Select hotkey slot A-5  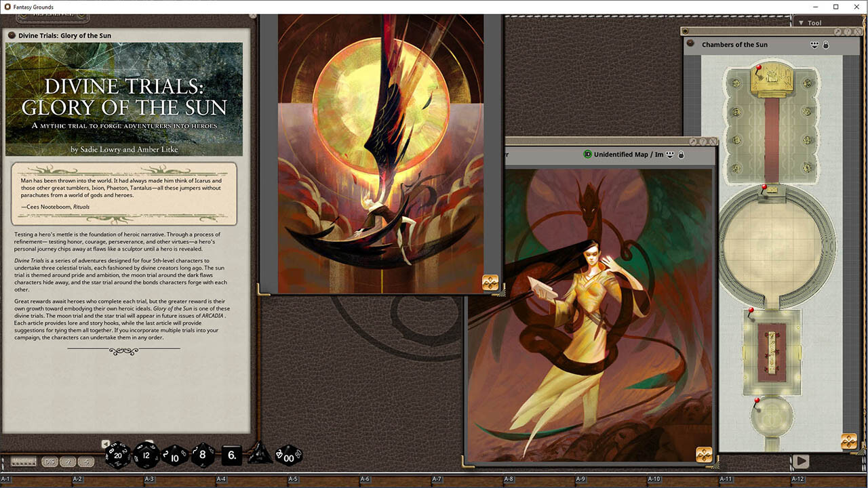coord(293,479)
